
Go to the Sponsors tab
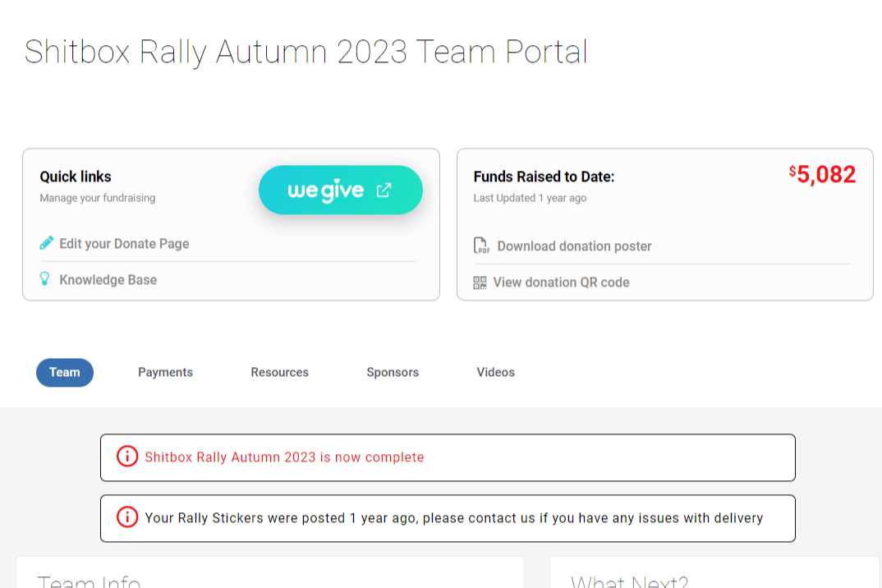393,372
